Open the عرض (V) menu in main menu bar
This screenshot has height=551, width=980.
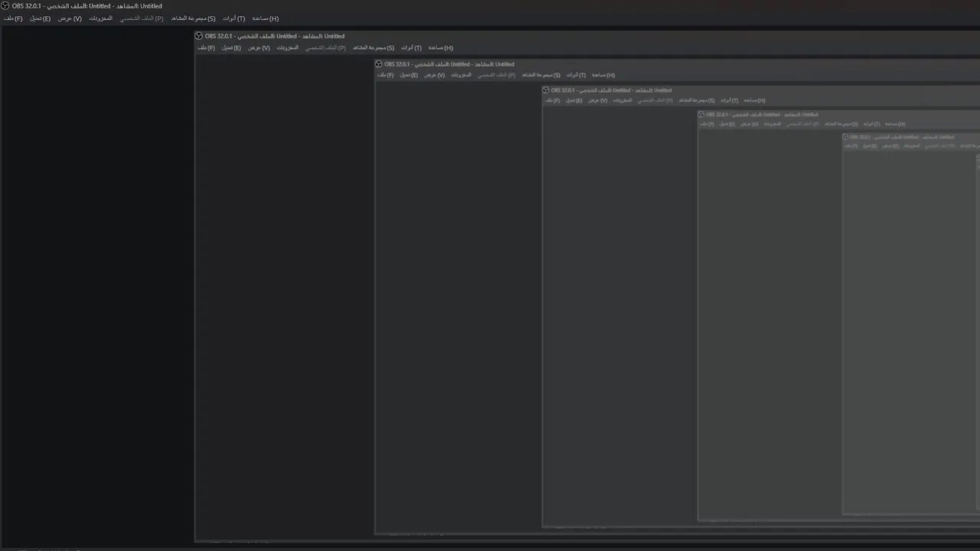coord(70,18)
